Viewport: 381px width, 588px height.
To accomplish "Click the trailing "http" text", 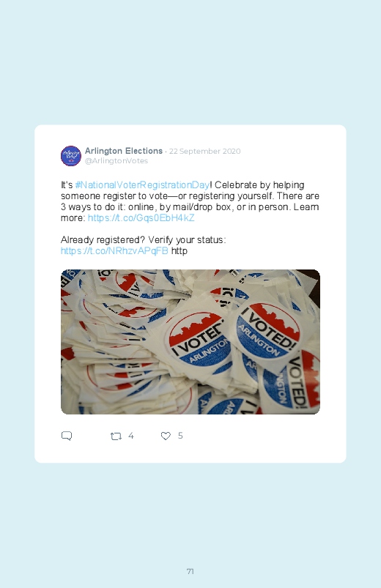I will click(180, 251).
